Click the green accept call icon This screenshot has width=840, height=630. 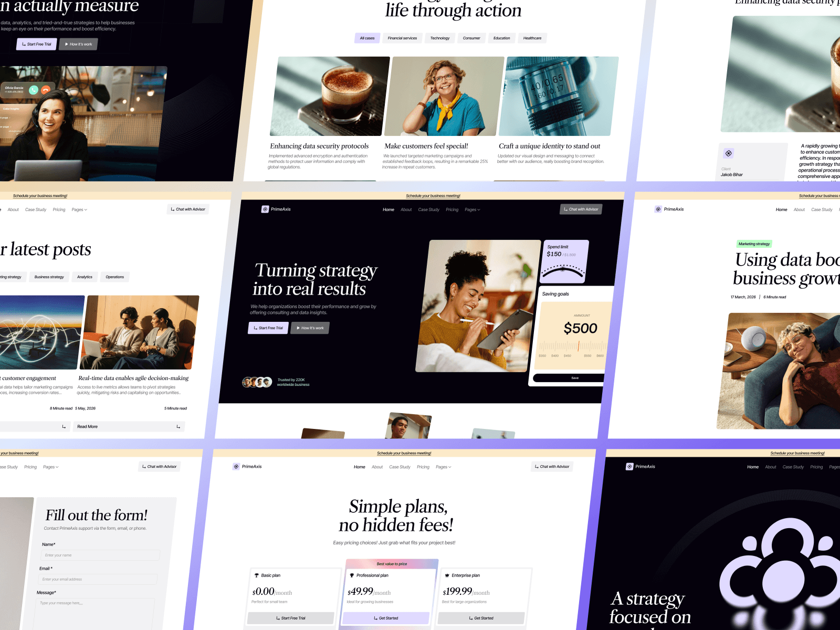click(x=34, y=90)
